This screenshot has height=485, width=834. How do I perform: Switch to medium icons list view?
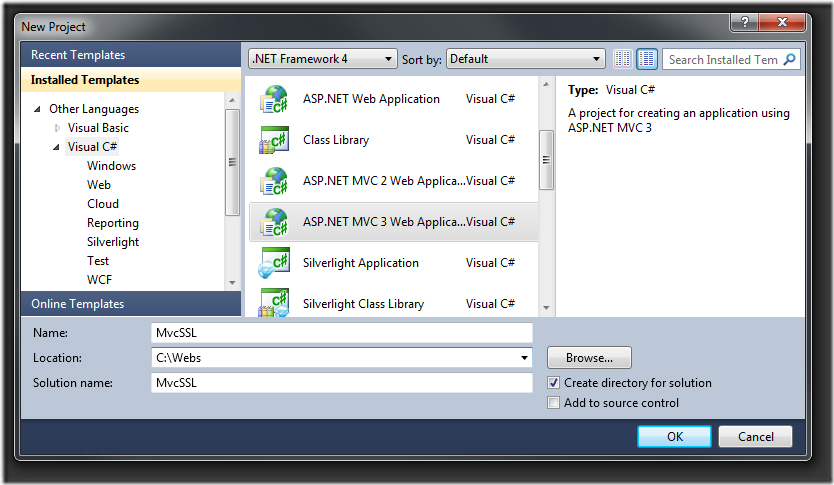click(647, 59)
